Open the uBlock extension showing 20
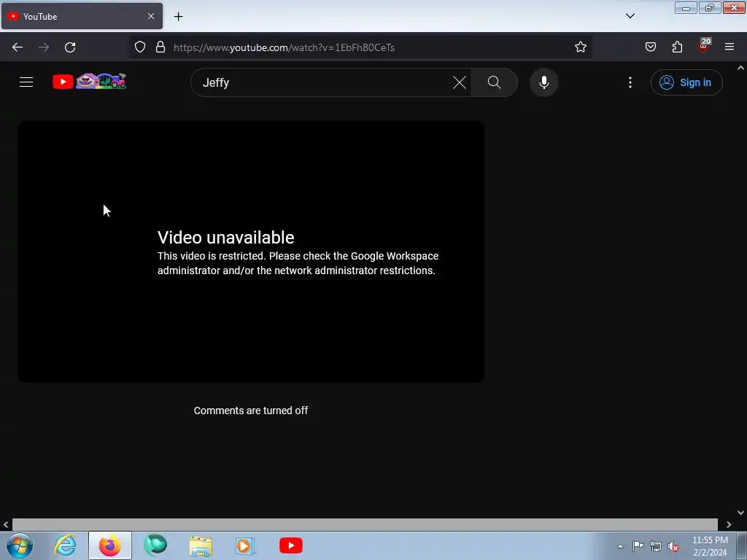This screenshot has width=747, height=560. [x=704, y=46]
